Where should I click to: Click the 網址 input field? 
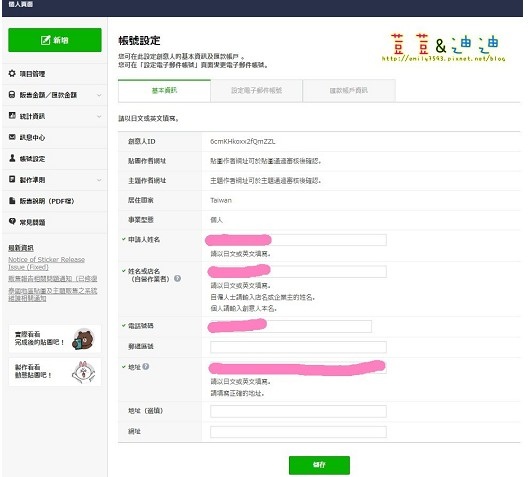[x=298, y=432]
